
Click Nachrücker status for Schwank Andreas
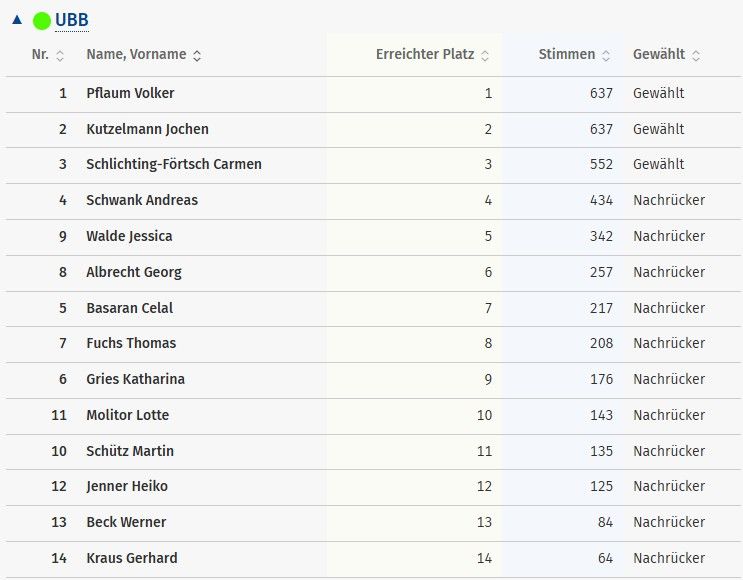coord(669,200)
